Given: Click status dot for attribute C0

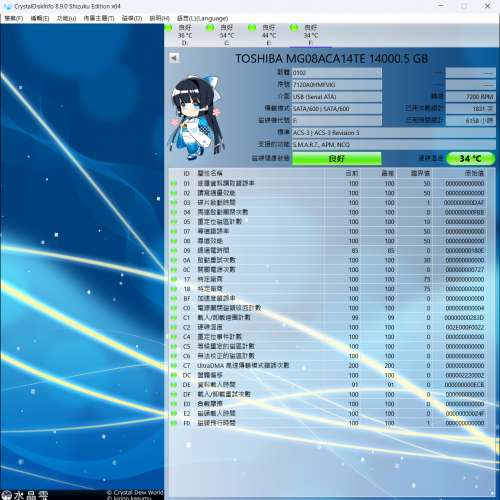Looking at the screenshot, I should pos(174,308).
